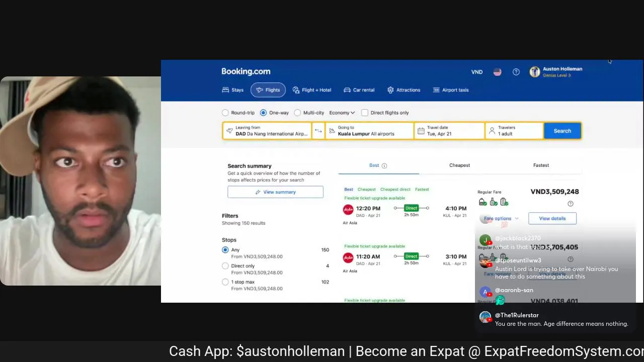
Task: Switch to Flight + Hotel tab
Action: pos(312,90)
